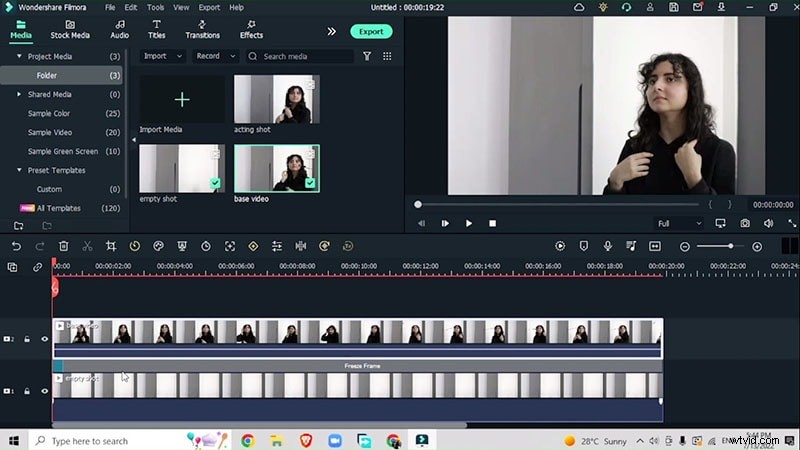The height and width of the screenshot is (450, 800).
Task: Show more tabs with double chevron
Action: point(332,32)
